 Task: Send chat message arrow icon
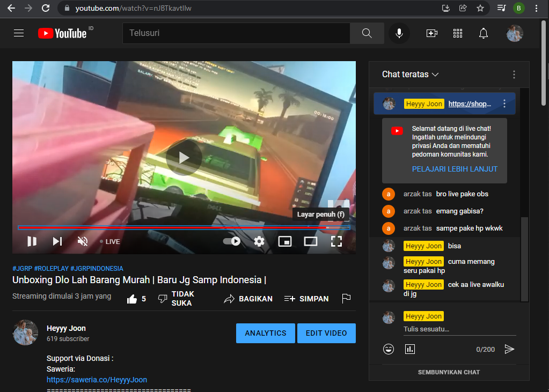pos(509,349)
